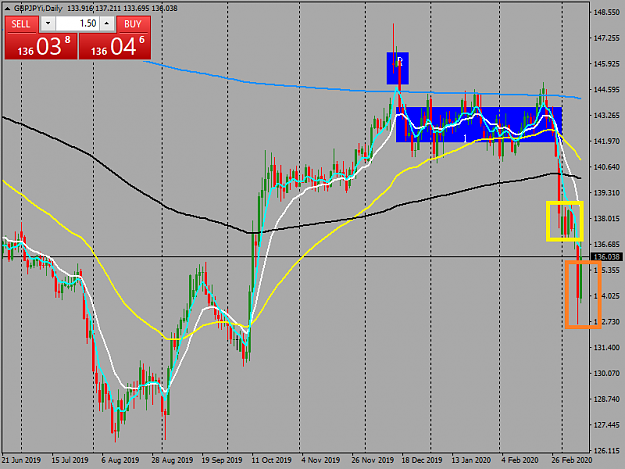
Task: Click the 26 Nov 2019 date label
Action: (x=372, y=460)
